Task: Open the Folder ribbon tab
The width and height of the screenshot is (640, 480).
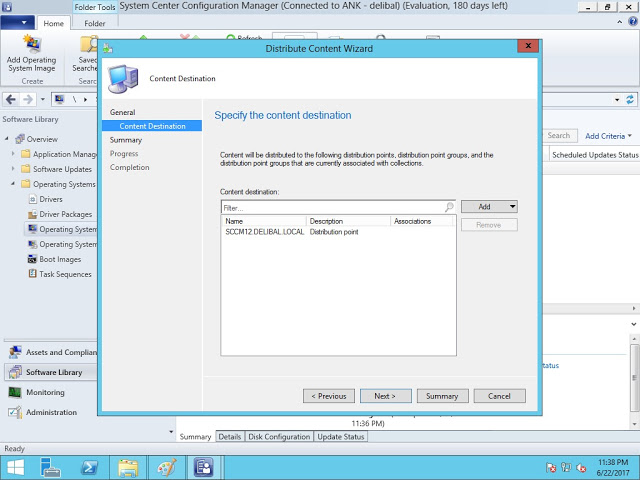Action: (94, 23)
